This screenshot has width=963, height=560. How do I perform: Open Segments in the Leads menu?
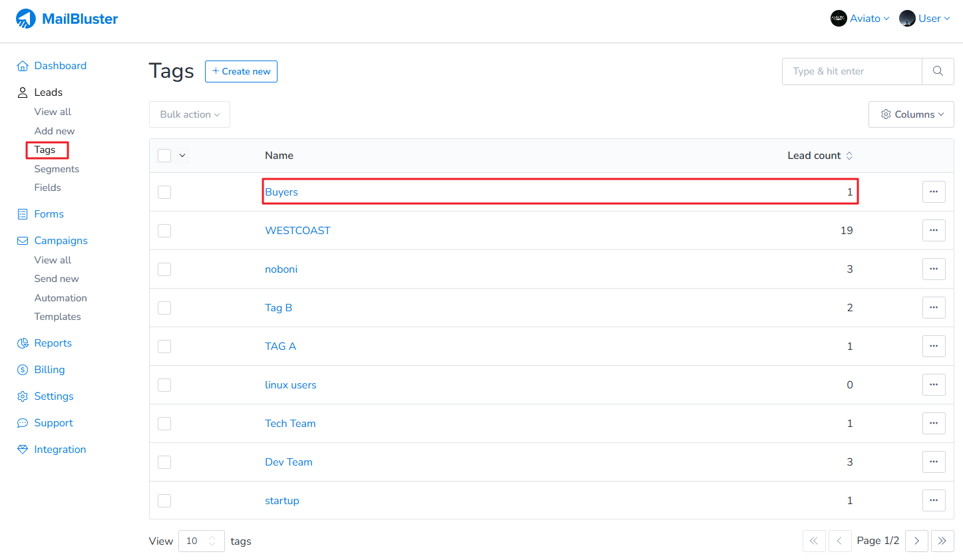[x=57, y=169]
